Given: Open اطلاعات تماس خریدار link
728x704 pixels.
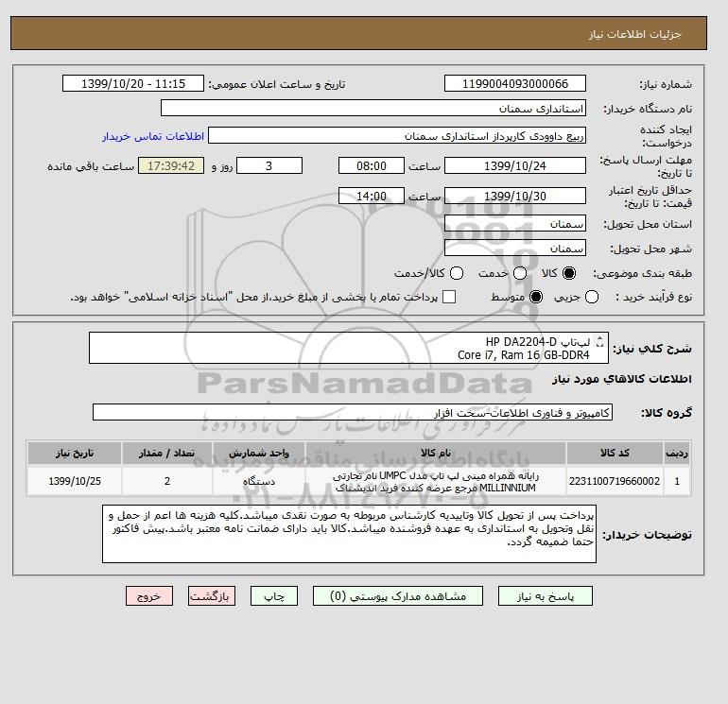Looking at the screenshot, I should point(153,136).
